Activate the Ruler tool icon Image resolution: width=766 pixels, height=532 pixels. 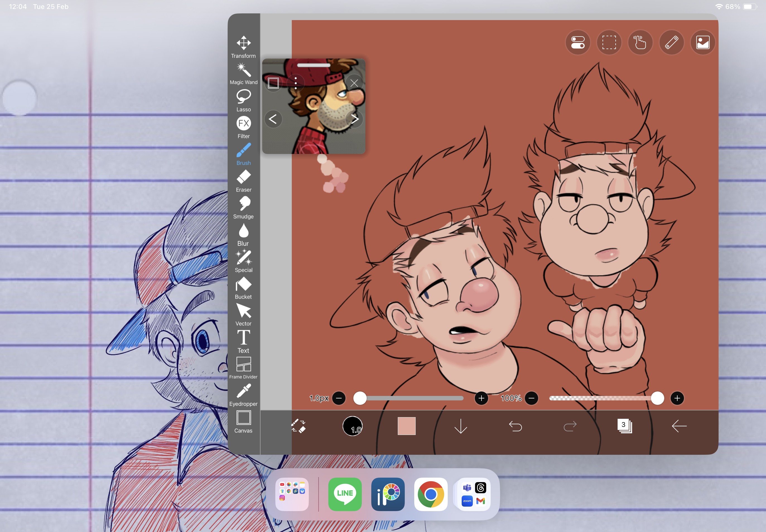[x=671, y=43]
